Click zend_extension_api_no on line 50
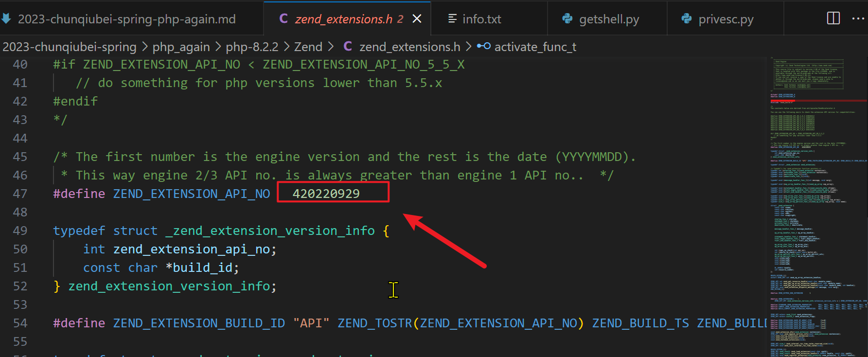This screenshot has width=868, height=357. [192, 249]
